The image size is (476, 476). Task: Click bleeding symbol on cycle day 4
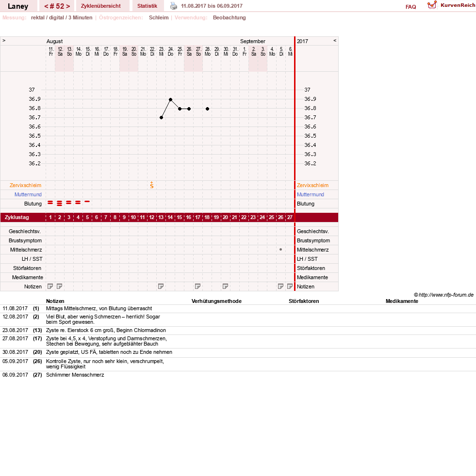point(78,203)
